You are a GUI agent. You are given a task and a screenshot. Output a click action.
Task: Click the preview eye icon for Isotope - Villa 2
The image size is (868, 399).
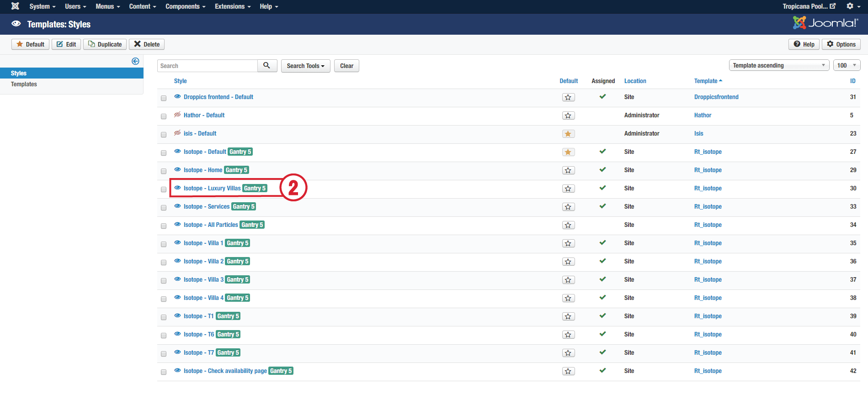[x=177, y=261]
